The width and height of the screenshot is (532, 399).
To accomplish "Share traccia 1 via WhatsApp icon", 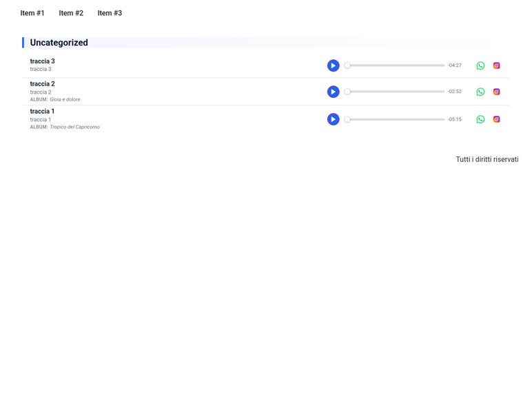I will click(x=480, y=119).
